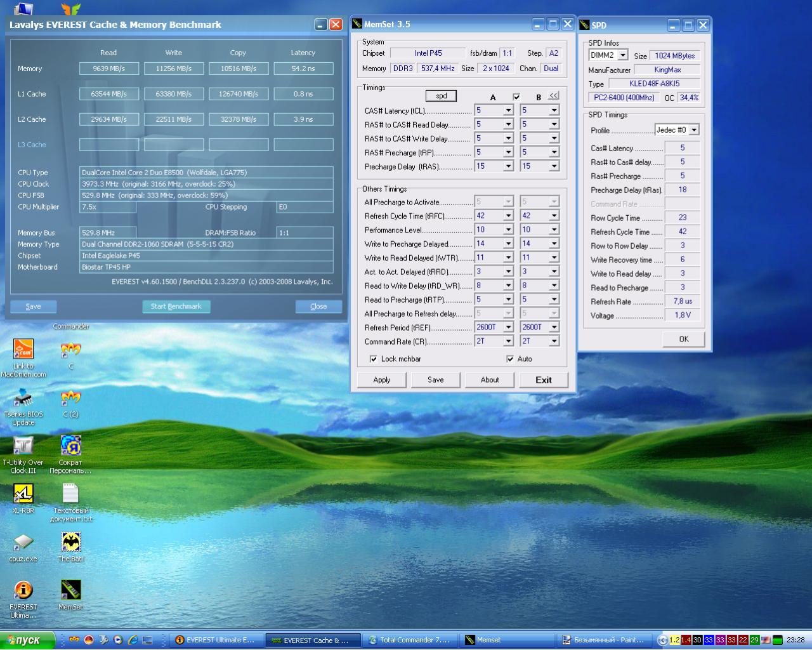Click the spd button in Timings

442,96
